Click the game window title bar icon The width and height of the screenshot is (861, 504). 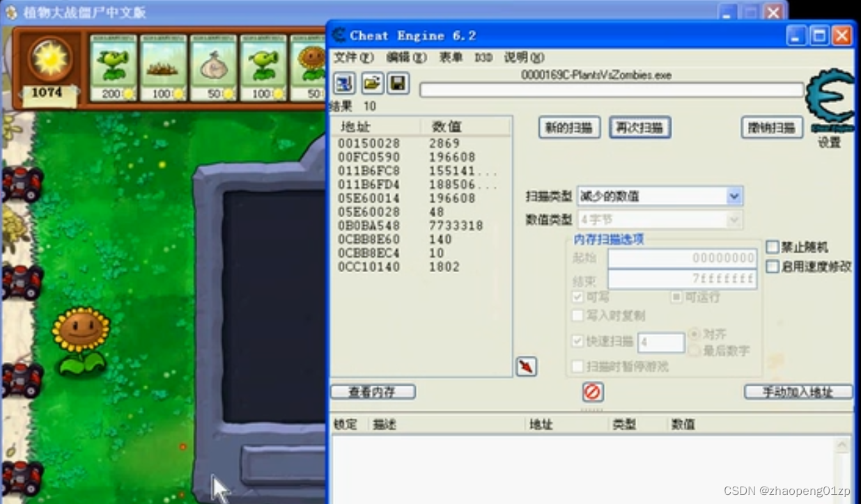tap(11, 13)
